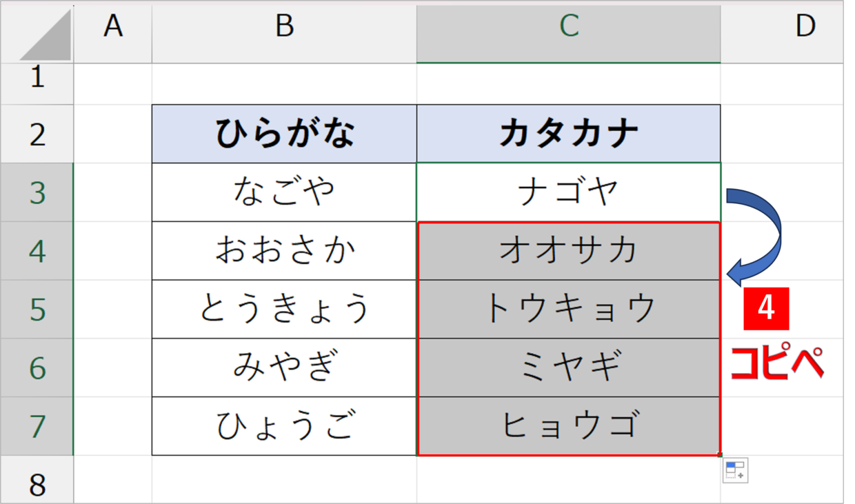855x504 pixels.
Task: Click the cell containing オオサカ
Action: pos(569,251)
